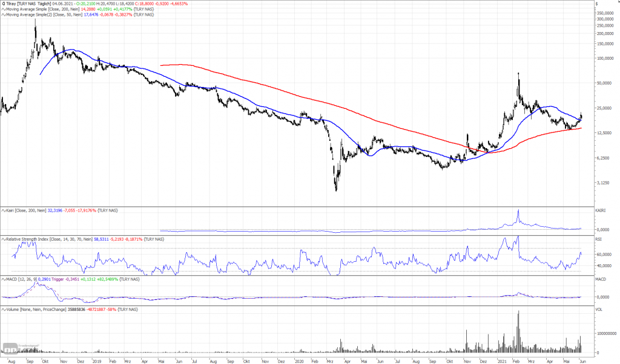Click the MACD axis label on the right

(x=601, y=279)
